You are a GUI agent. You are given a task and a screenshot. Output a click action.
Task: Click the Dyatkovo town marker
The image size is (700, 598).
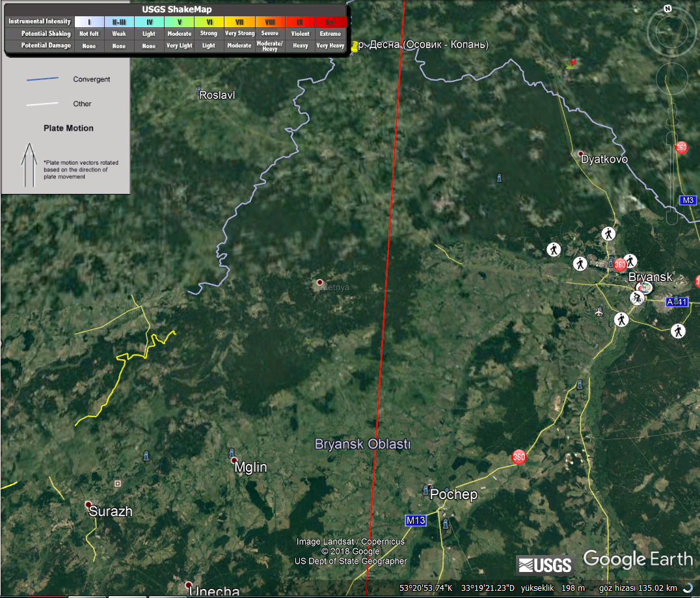[x=580, y=154]
